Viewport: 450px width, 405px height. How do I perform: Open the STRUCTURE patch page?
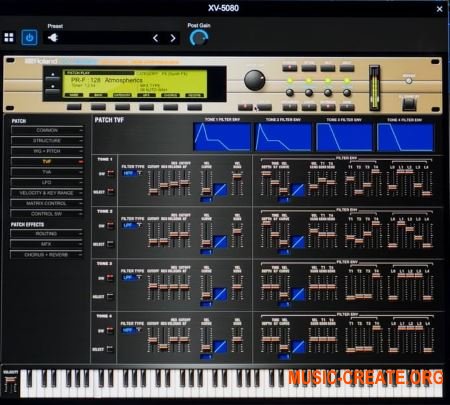[47, 141]
